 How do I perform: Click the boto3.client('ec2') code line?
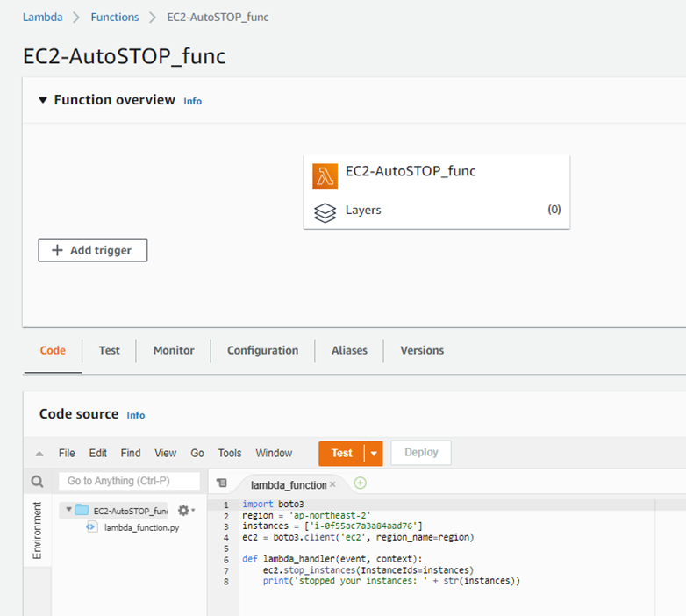click(x=358, y=537)
